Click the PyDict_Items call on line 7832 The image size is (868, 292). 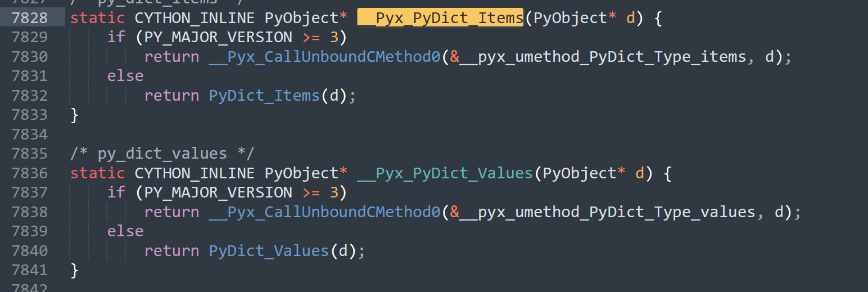coord(264,96)
